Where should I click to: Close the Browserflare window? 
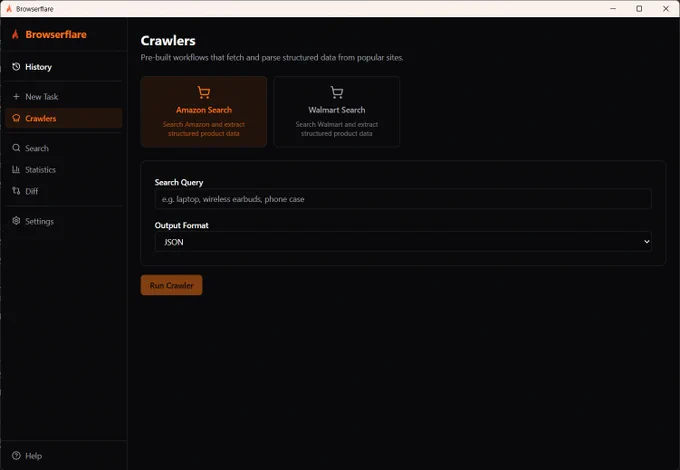coord(666,9)
